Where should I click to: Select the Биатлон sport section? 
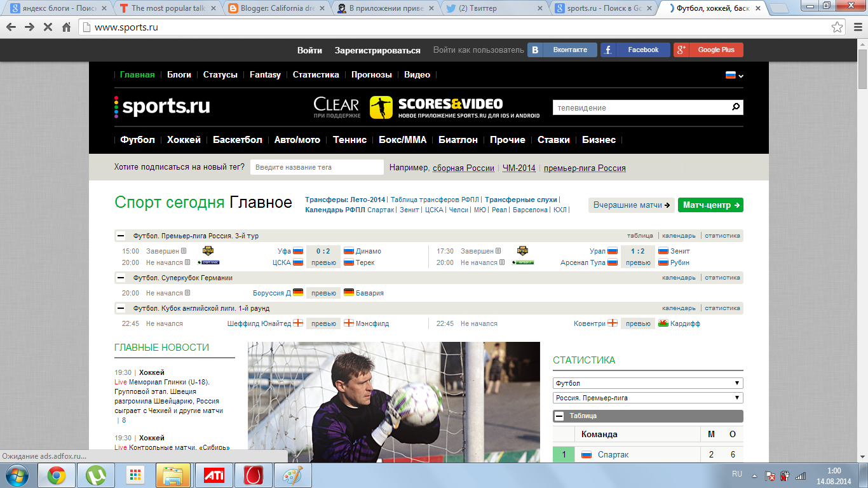457,140
